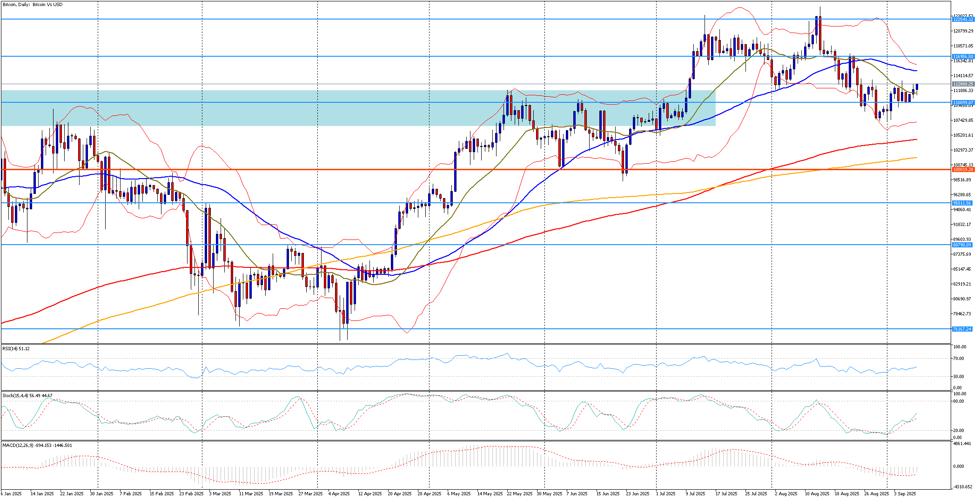Click the 27 Mar 2025 date label
The width and height of the screenshot is (980, 499).
coord(310,494)
